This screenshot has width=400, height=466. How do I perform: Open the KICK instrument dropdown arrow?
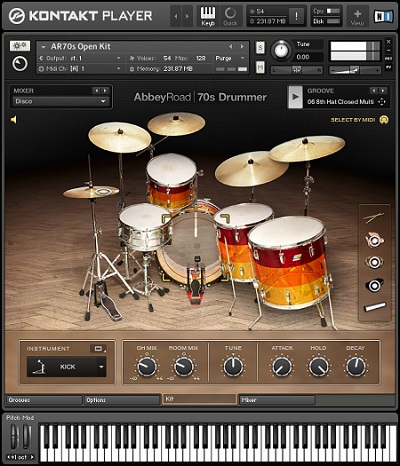(101, 367)
